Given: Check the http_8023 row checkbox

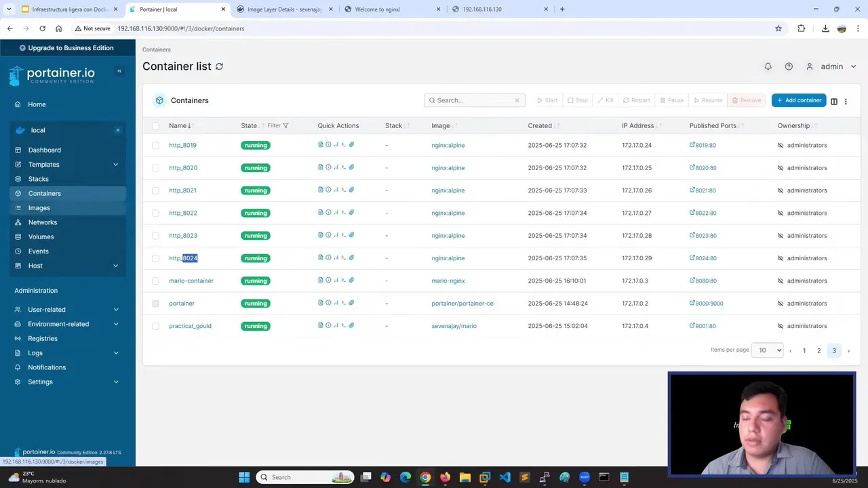Looking at the screenshot, I should click(x=156, y=236).
